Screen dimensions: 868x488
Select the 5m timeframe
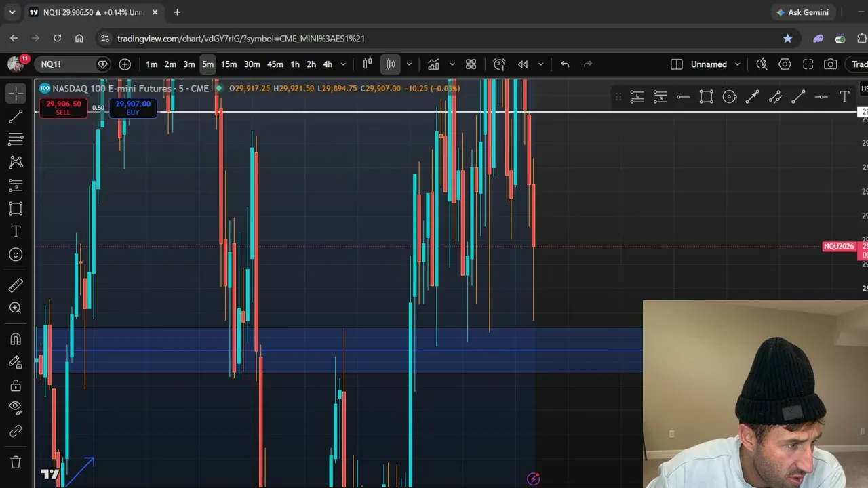[x=208, y=64]
